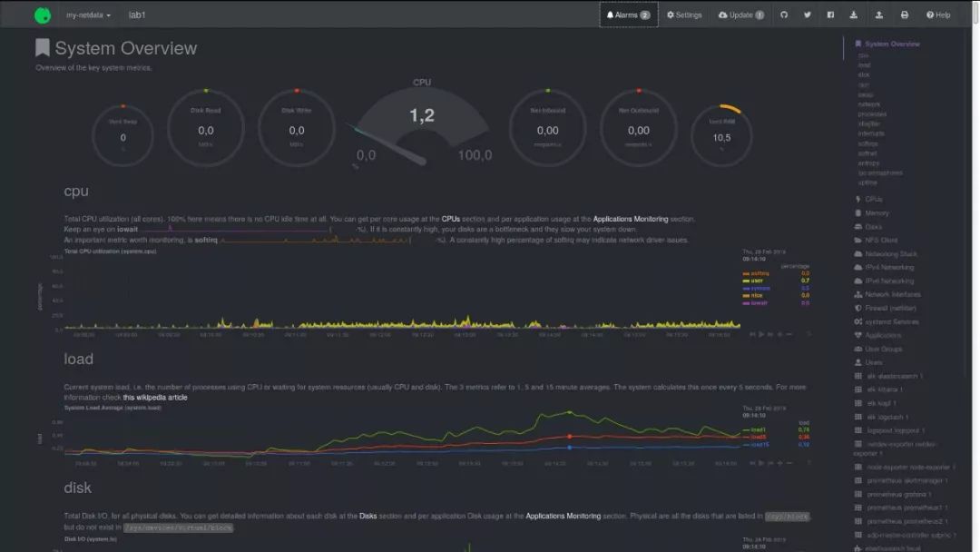
Task: Click the CPU utilization gauge
Action: [x=422, y=125]
